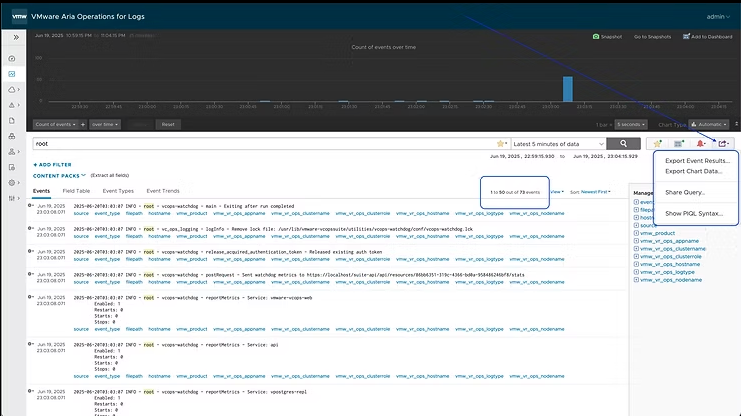Screen dimensions: 741x416
Task: Switch to the Events tab
Action: (41, 191)
